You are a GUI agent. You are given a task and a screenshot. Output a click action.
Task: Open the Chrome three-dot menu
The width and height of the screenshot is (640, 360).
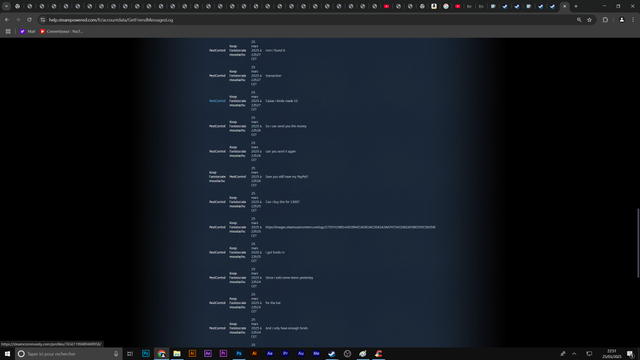click(x=633, y=20)
